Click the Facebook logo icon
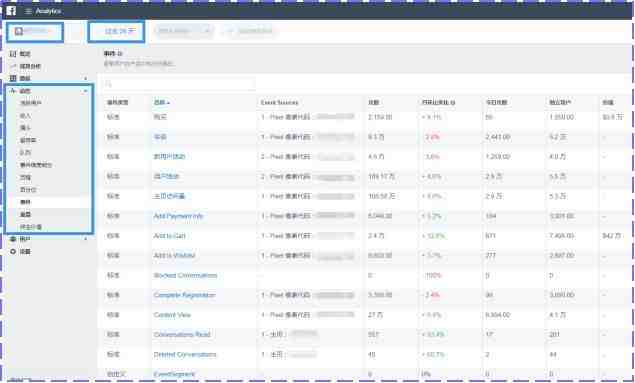This screenshot has height=383, width=635. tap(11, 11)
